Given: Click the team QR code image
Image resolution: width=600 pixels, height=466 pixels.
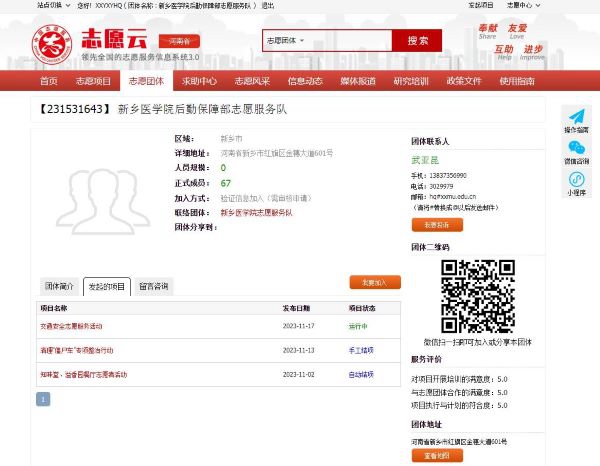Looking at the screenshot, I should click(x=478, y=296).
